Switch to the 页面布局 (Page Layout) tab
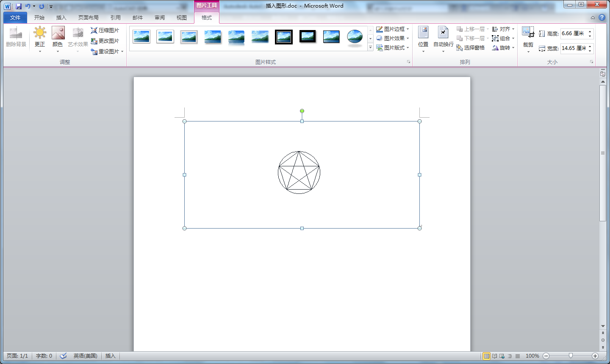The image size is (610, 364). 88,18
